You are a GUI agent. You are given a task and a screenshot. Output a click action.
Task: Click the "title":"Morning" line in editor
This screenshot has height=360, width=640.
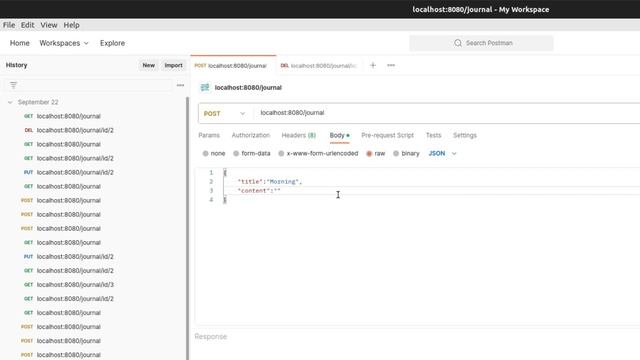pos(269,182)
